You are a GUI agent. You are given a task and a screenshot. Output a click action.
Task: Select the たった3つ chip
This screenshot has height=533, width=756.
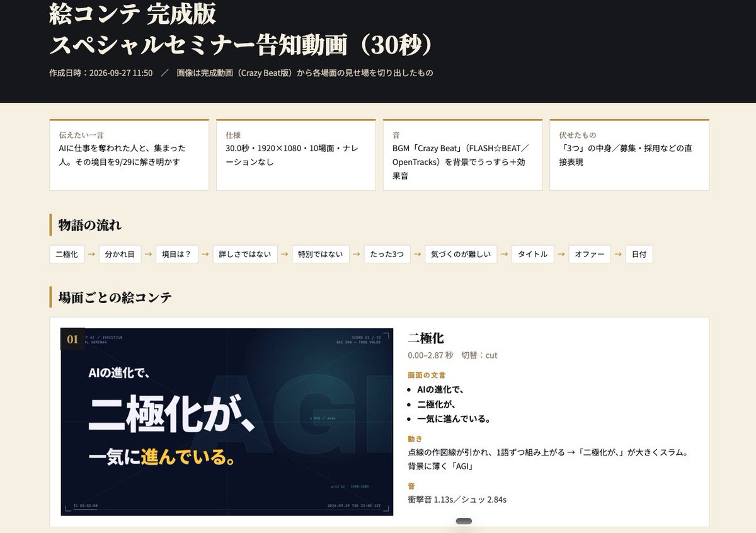[x=387, y=255]
